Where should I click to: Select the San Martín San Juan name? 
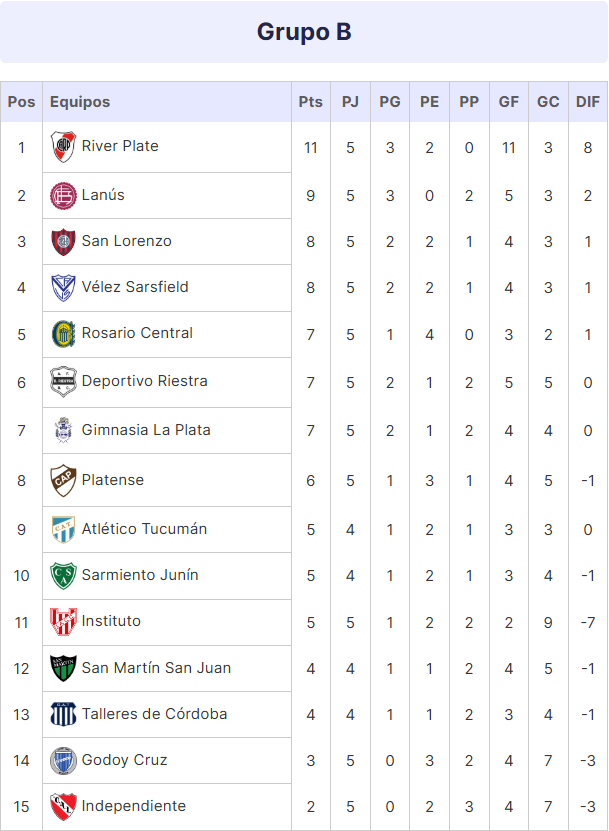(x=156, y=668)
